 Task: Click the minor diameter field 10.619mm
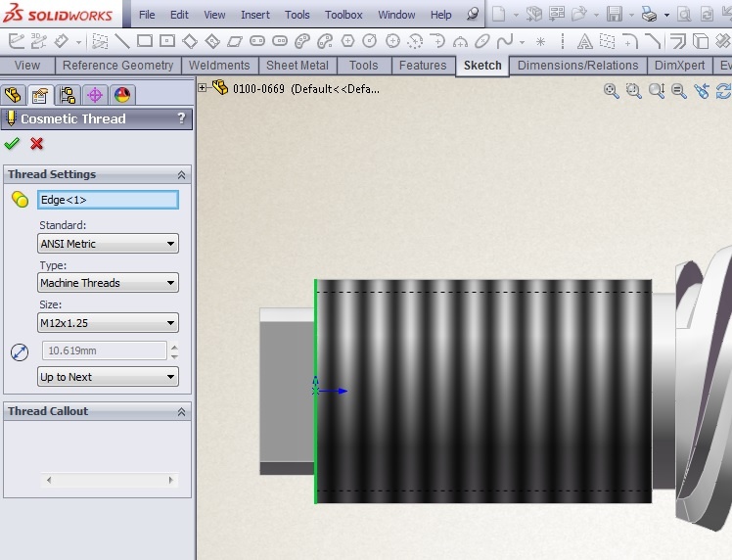tap(105, 350)
